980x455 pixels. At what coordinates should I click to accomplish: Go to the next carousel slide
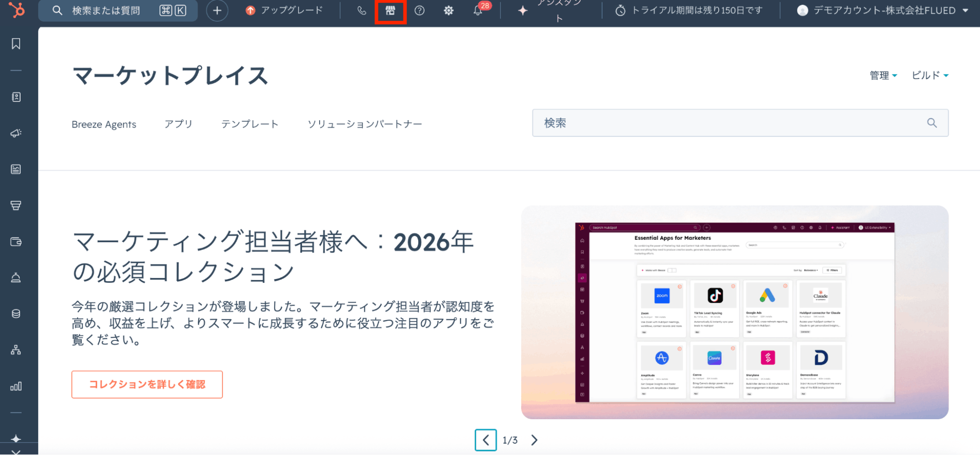(x=534, y=440)
